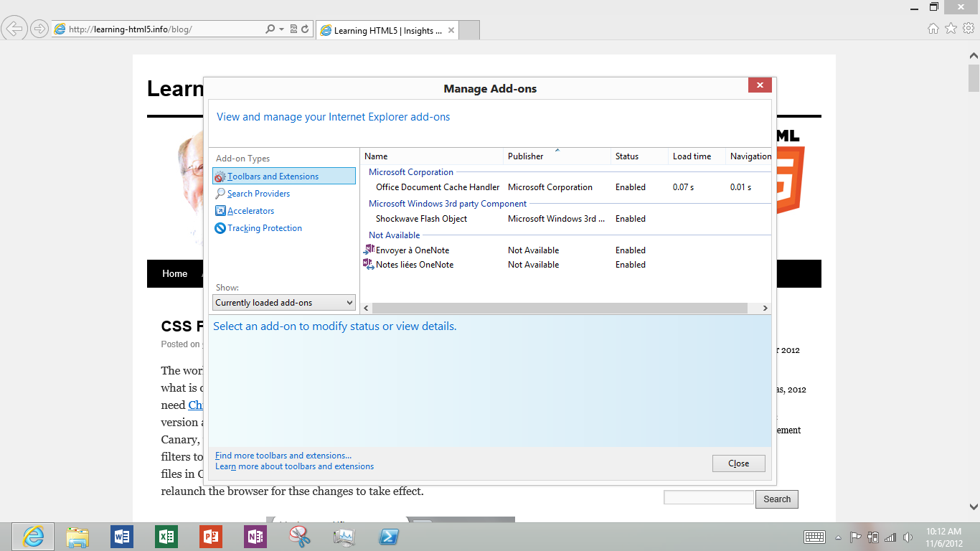Click the Navigation column header
Viewport: 980px width, 551px height.
(749, 156)
